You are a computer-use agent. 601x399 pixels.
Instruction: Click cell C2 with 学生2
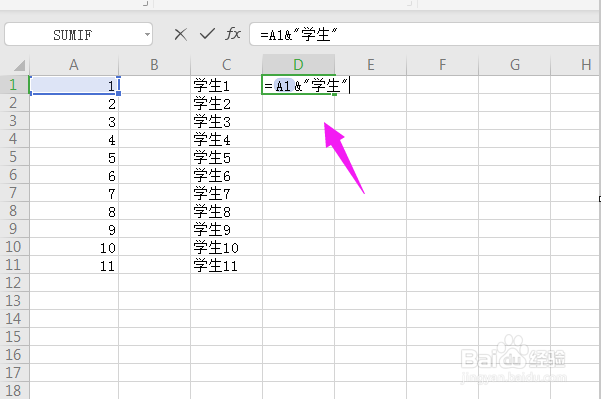pos(227,103)
